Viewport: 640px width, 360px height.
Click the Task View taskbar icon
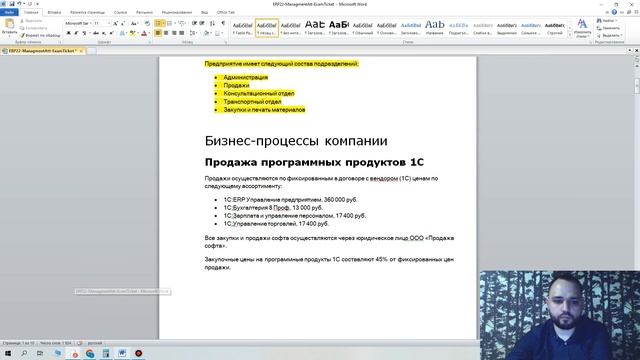pyautogui.click(x=40, y=353)
